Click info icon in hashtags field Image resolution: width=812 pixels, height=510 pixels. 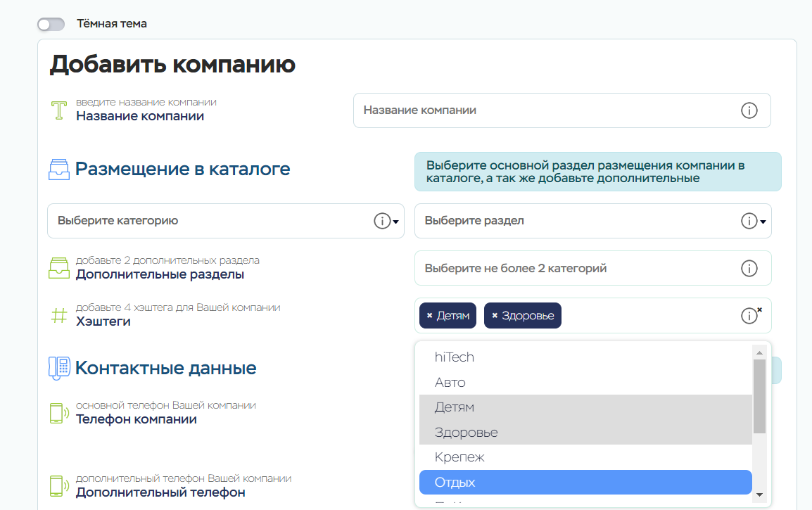pyautogui.click(x=749, y=317)
